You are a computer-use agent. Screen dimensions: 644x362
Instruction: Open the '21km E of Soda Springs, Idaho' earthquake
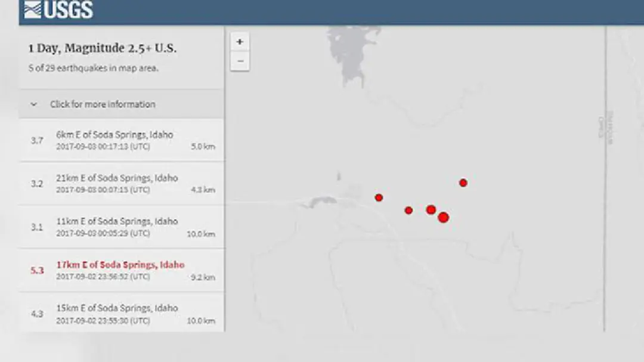coord(122,183)
